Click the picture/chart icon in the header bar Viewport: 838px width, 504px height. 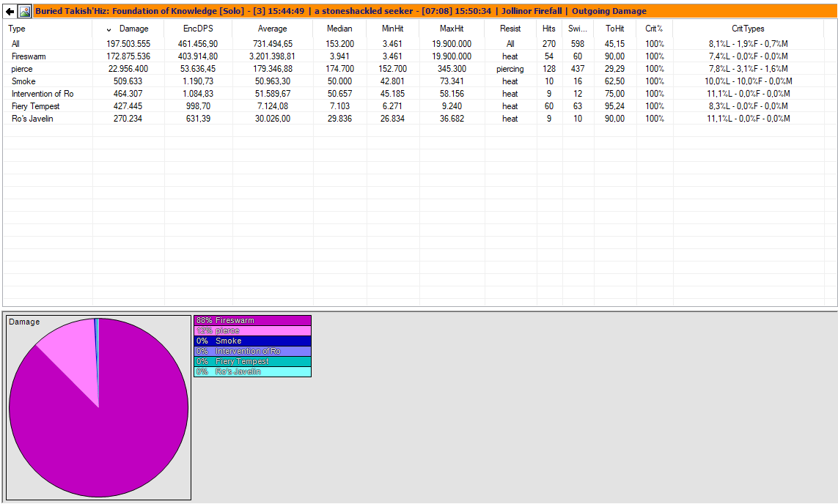point(24,11)
